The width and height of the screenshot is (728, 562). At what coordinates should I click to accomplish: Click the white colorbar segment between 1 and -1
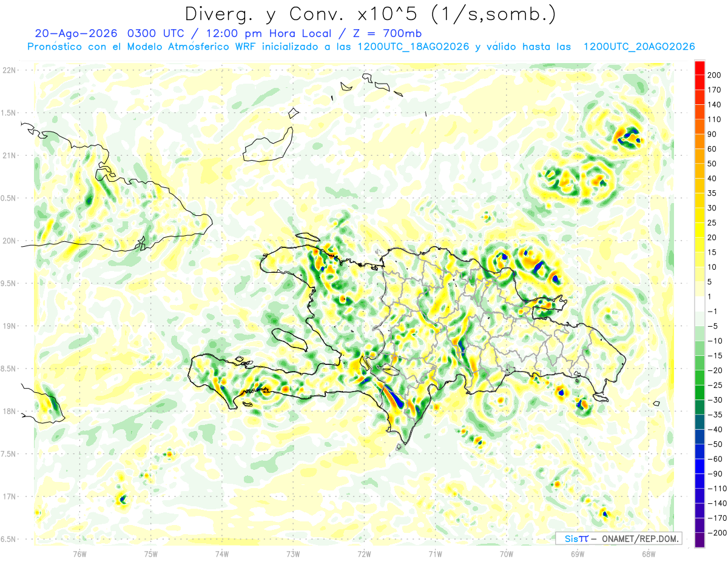[699, 304]
